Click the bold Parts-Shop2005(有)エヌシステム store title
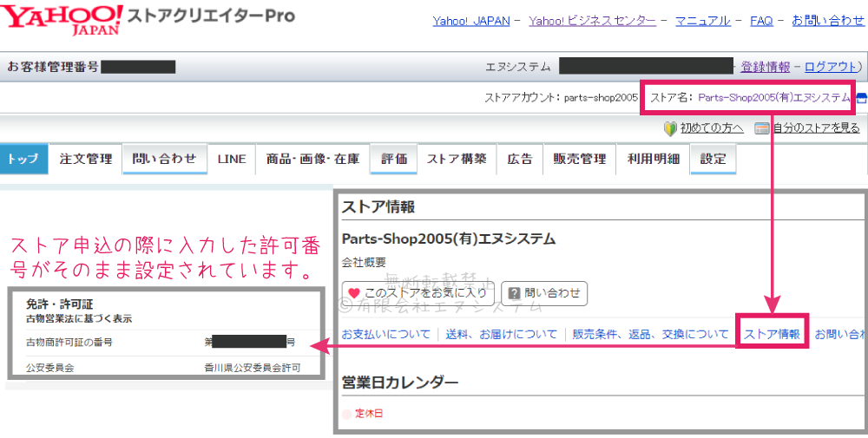 449,239
